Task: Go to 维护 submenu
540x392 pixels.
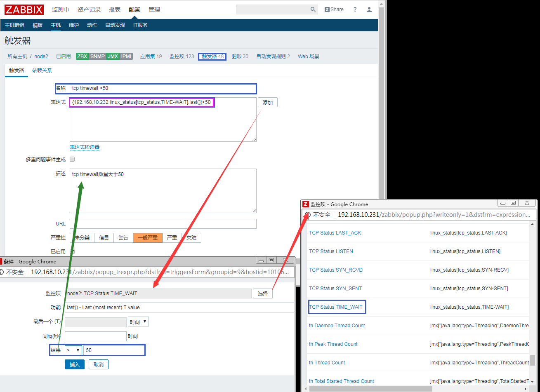Action: click(74, 25)
